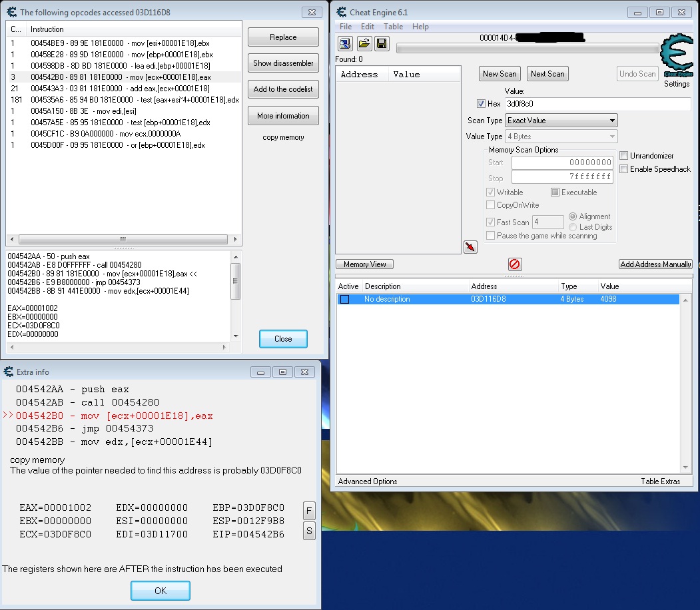Click the red cancel scan icon
Viewport: 700px width, 610px height.
point(514,264)
